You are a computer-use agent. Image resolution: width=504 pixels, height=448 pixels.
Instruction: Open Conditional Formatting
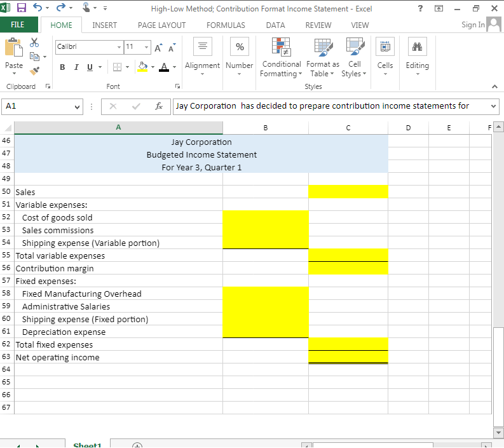tap(281, 57)
